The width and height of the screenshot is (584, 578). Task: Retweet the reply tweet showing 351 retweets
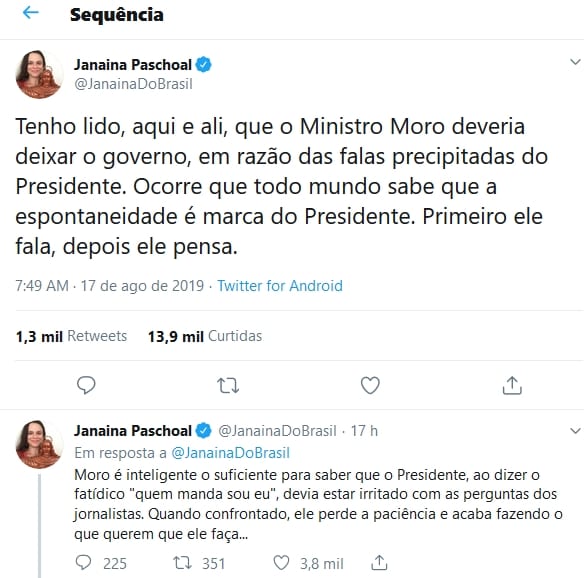pos(182,563)
